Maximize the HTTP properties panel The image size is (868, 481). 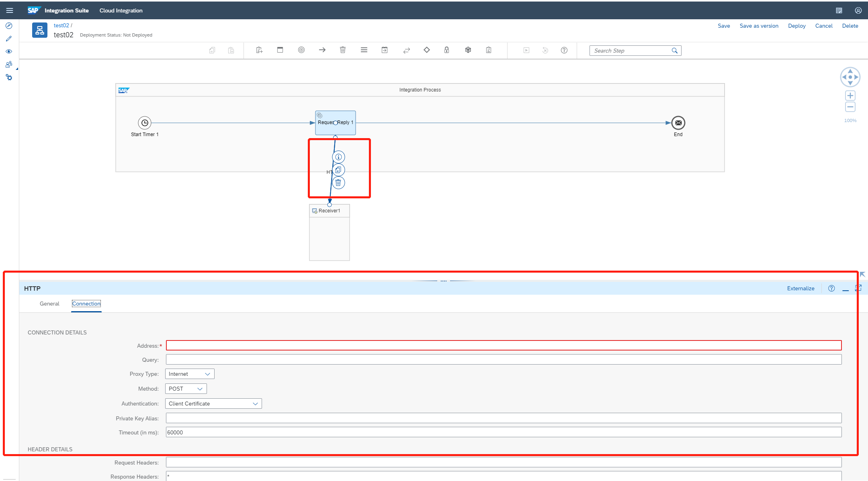[x=858, y=288]
